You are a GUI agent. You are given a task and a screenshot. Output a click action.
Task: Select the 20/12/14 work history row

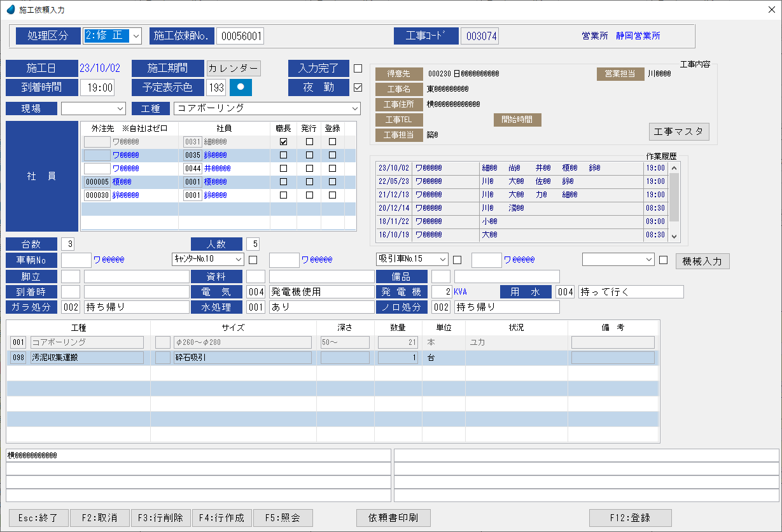point(520,208)
